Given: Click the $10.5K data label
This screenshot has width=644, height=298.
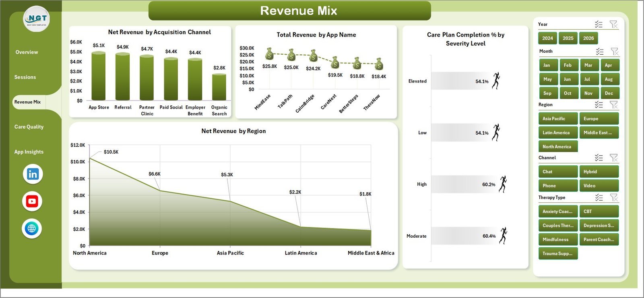Looking at the screenshot, I should [x=111, y=152].
